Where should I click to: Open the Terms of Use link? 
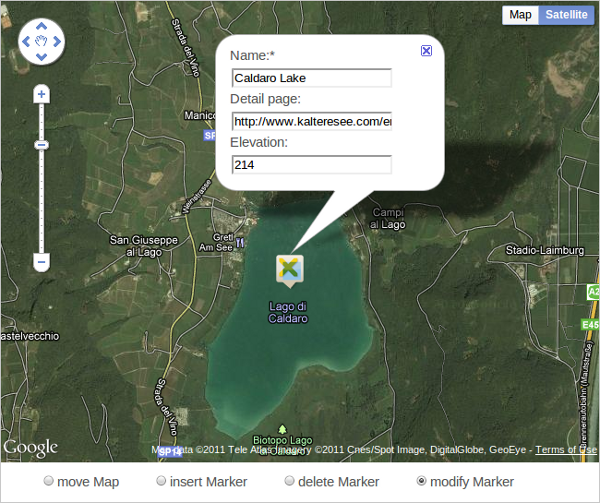tap(566, 450)
